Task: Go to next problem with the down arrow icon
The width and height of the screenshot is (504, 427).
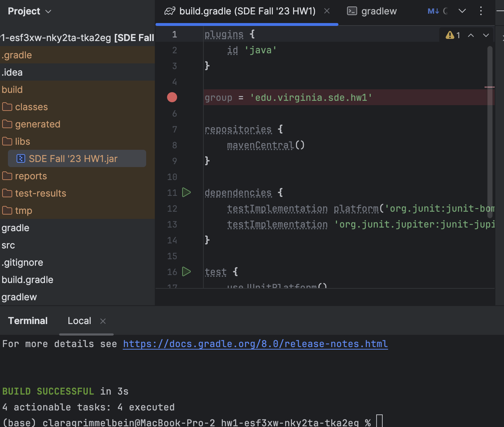Action: click(x=486, y=35)
